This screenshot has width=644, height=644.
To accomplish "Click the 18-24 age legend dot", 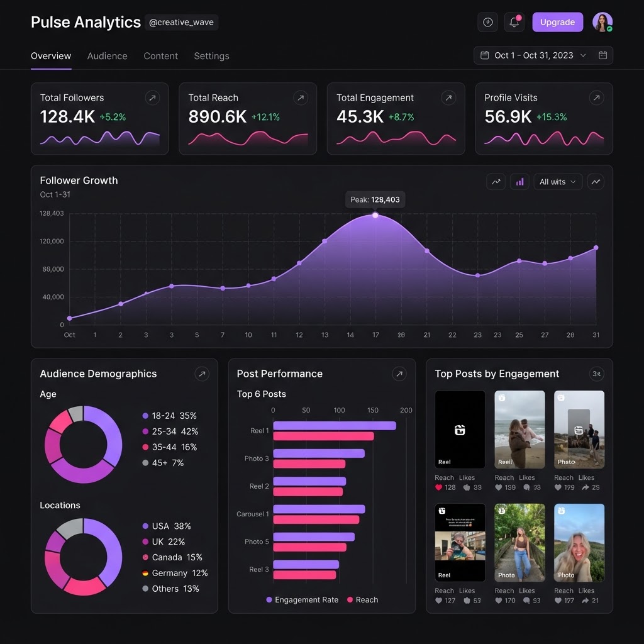I will pyautogui.click(x=145, y=416).
